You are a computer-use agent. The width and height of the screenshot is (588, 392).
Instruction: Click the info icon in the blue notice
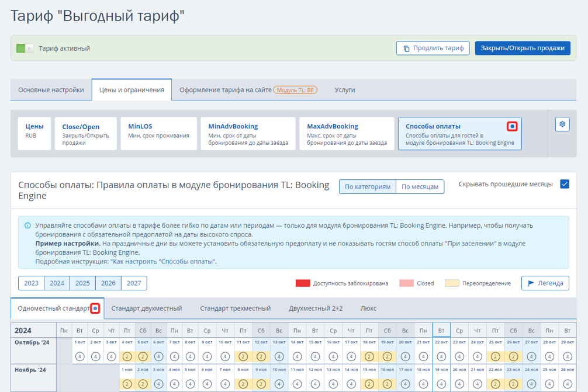tap(27, 226)
